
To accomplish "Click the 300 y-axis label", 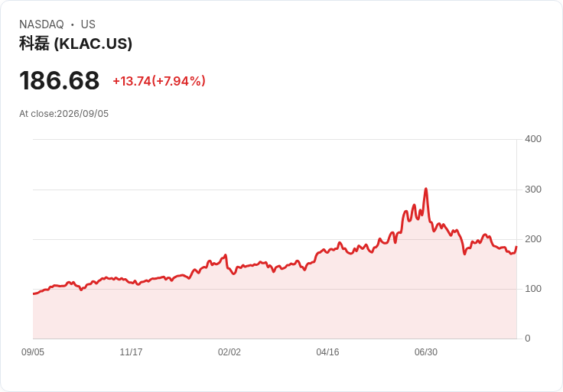I will 533,190.
